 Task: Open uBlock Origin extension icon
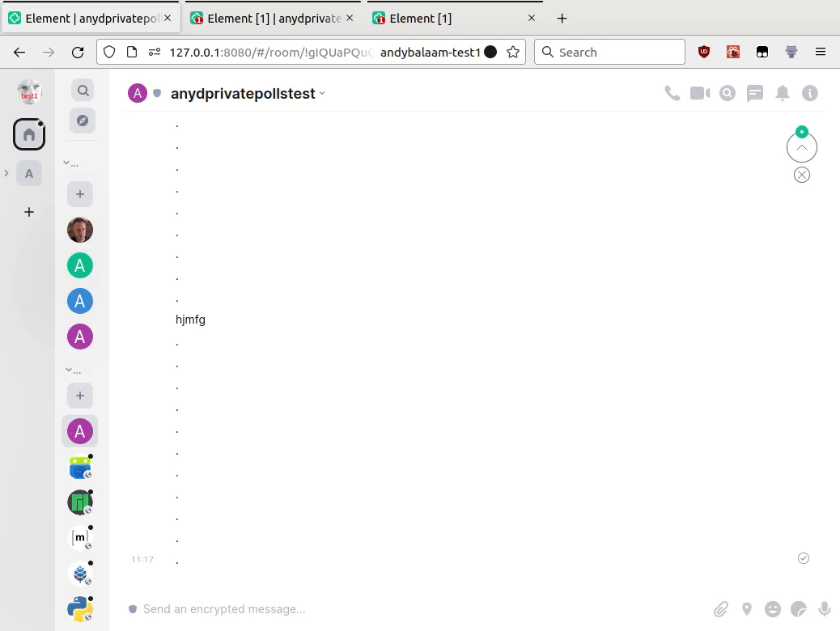point(704,52)
